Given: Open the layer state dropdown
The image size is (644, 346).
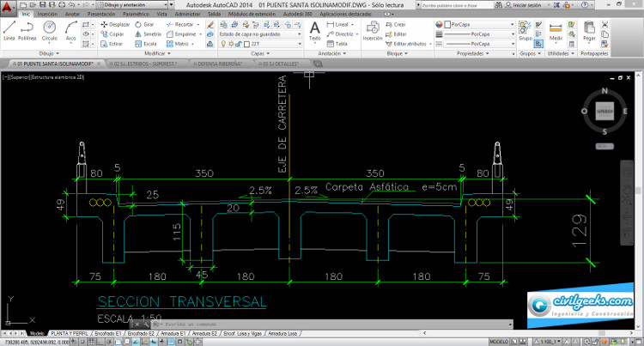Looking at the screenshot, I should [x=260, y=34].
